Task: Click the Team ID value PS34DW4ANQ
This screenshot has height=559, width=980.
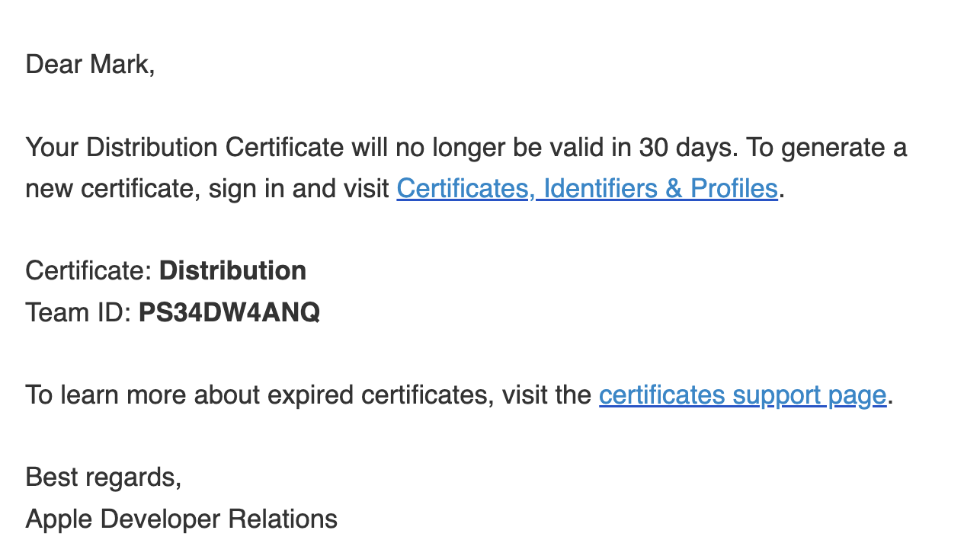Action: click(229, 312)
